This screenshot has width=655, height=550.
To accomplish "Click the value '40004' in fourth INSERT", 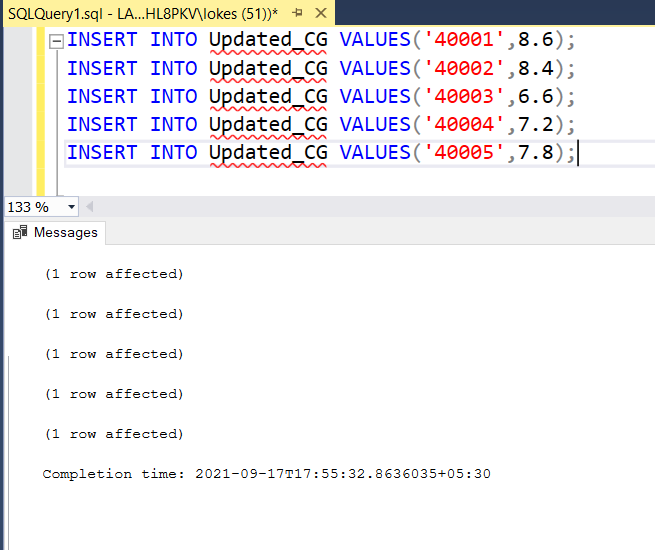I will [464, 124].
